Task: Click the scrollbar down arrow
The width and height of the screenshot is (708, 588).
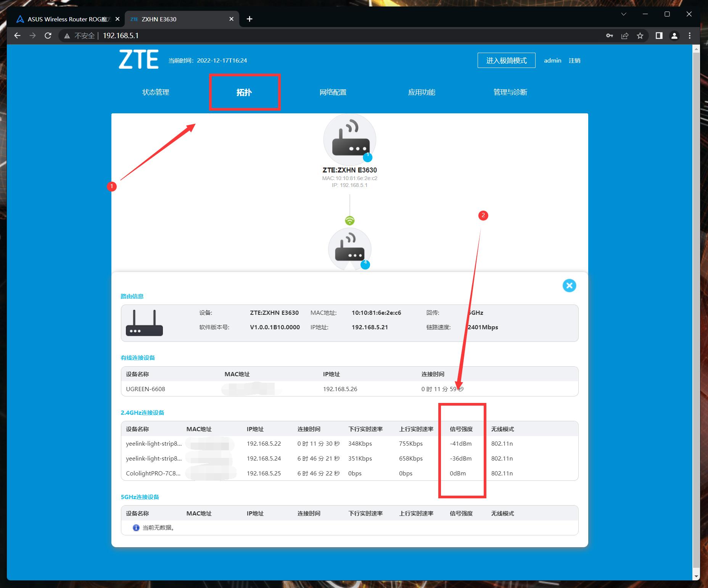Action: coord(696,576)
